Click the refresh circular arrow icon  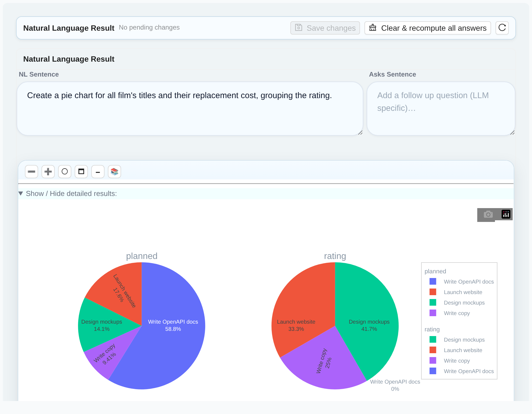(x=502, y=28)
